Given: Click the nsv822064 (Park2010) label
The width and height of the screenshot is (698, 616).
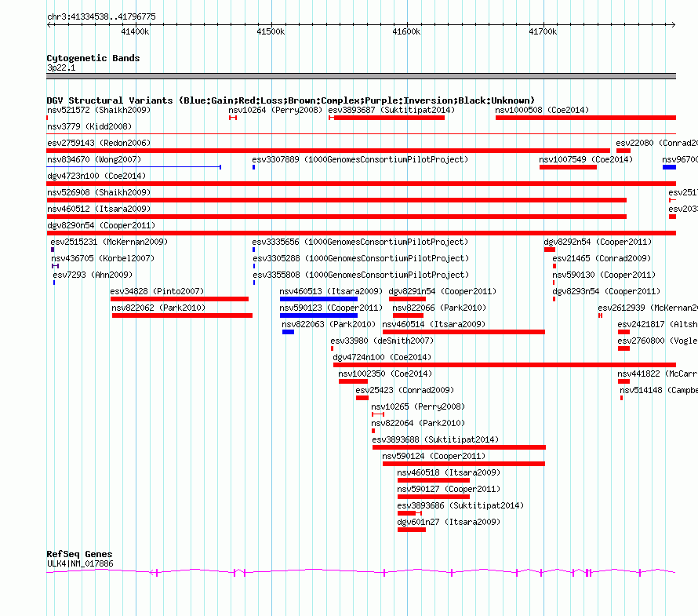Looking at the screenshot, I should 418,423.
